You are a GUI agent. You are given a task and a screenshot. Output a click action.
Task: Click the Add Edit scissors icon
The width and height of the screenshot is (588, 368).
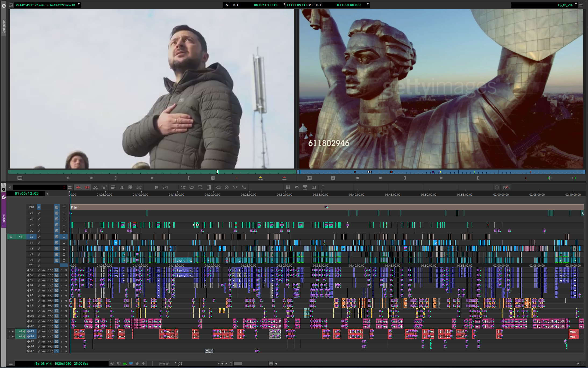pos(95,187)
